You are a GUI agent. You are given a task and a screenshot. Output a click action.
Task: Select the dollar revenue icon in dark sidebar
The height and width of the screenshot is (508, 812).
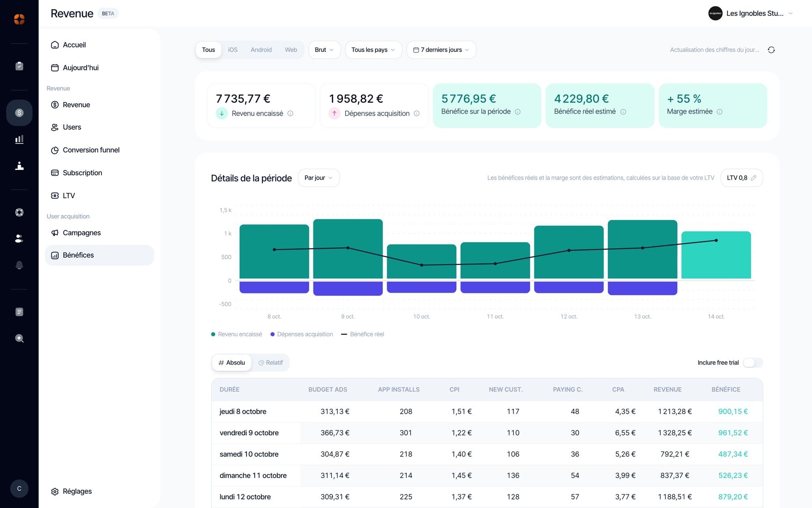(x=19, y=113)
